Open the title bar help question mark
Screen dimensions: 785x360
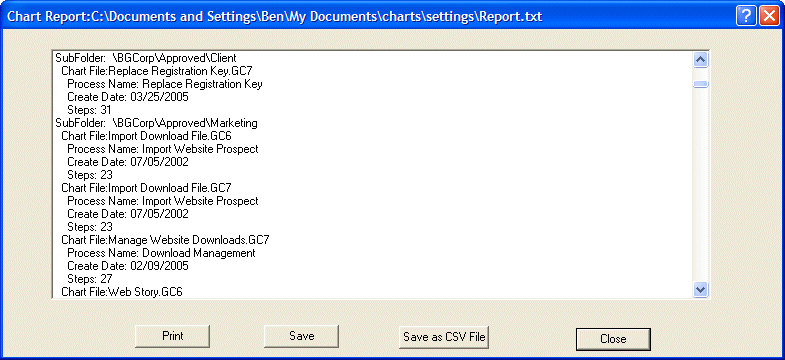pyautogui.click(x=746, y=16)
